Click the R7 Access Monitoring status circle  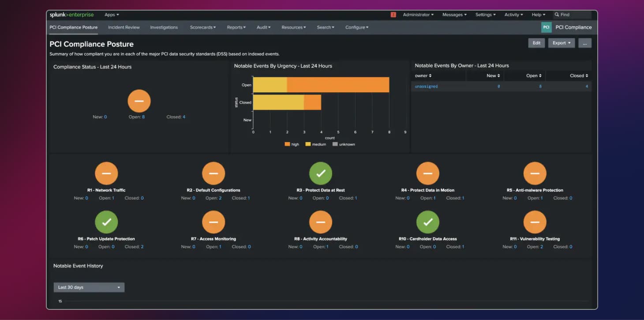(x=213, y=222)
